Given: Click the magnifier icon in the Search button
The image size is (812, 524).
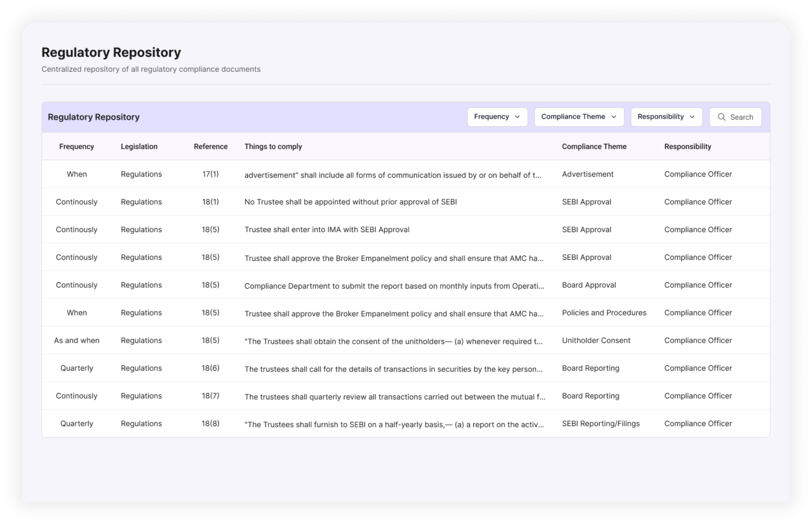Looking at the screenshot, I should 723,117.
